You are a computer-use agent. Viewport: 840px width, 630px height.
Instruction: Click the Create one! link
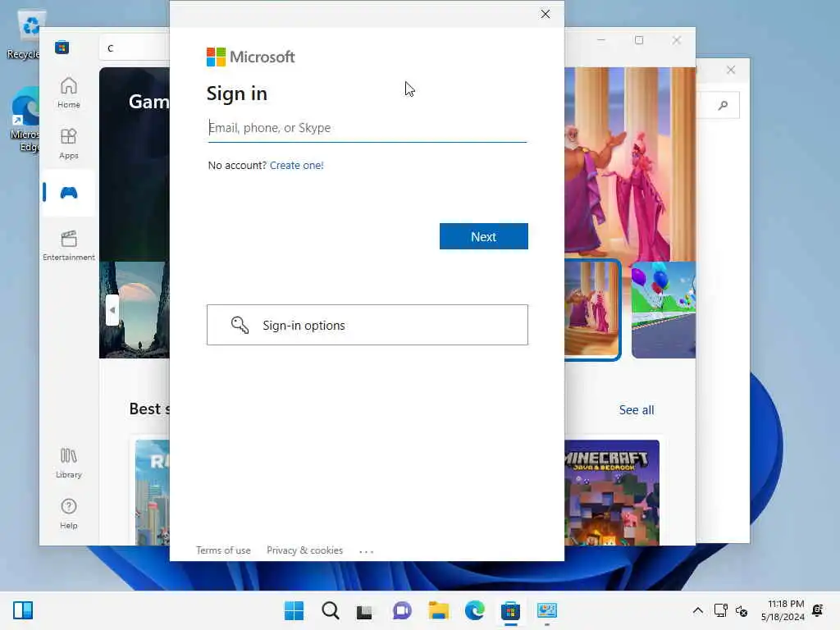click(x=297, y=166)
